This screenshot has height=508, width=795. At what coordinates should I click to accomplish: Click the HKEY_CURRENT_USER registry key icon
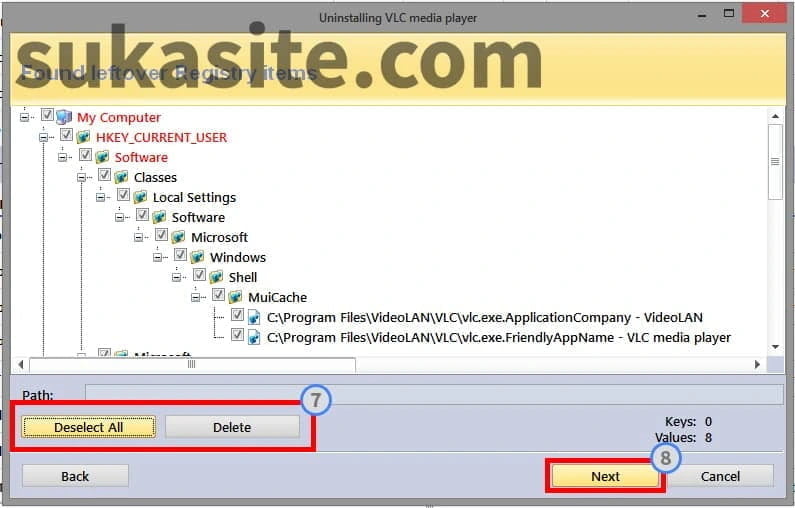[x=83, y=137]
